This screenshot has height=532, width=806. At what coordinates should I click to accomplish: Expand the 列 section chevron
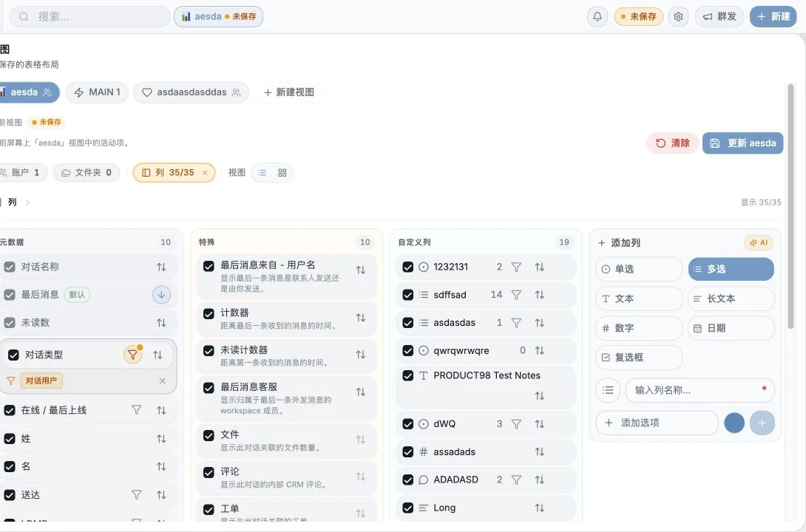coord(27,202)
